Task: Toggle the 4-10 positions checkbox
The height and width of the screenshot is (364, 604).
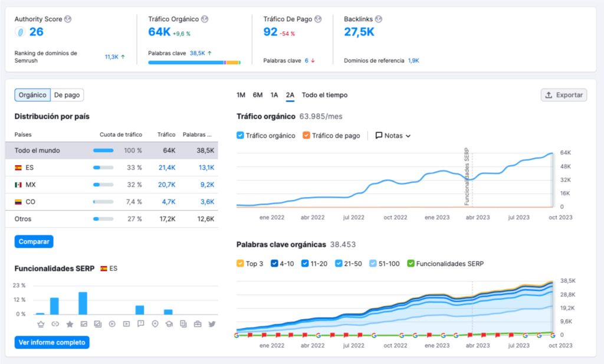Action: [x=274, y=264]
